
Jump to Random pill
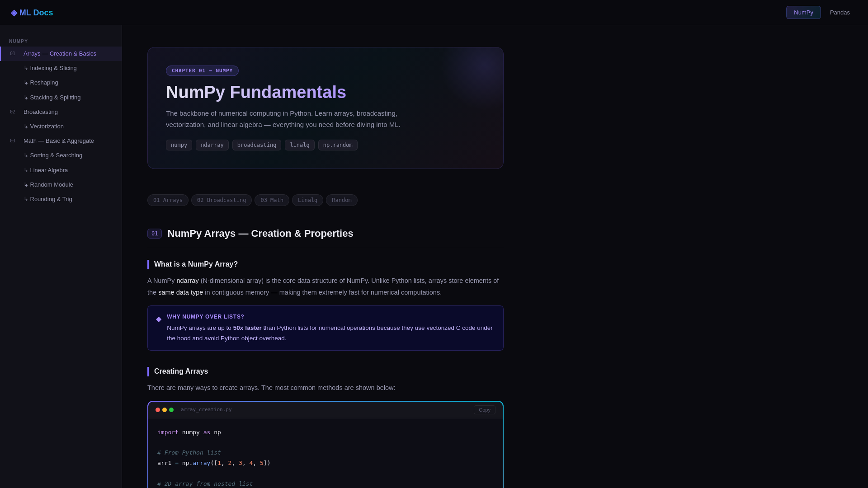click(342, 200)
